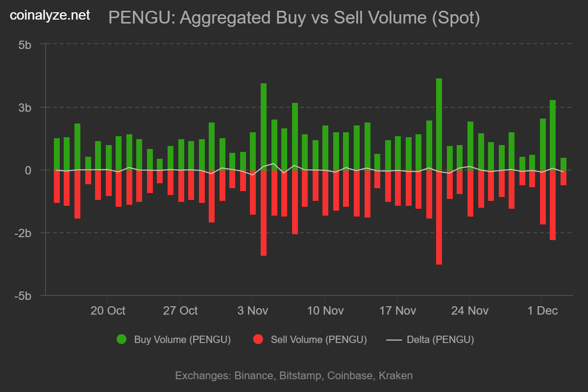
Task: Click the 10 Nov x-axis label
Action: click(x=325, y=311)
